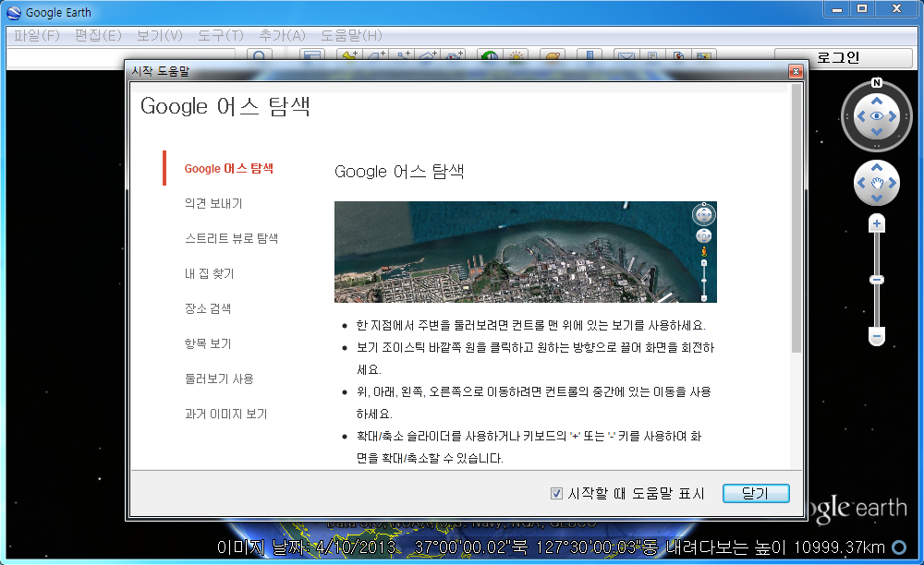Screen dimensions: 924x565
Task: Click the print toolbar icon
Action: 652,55
